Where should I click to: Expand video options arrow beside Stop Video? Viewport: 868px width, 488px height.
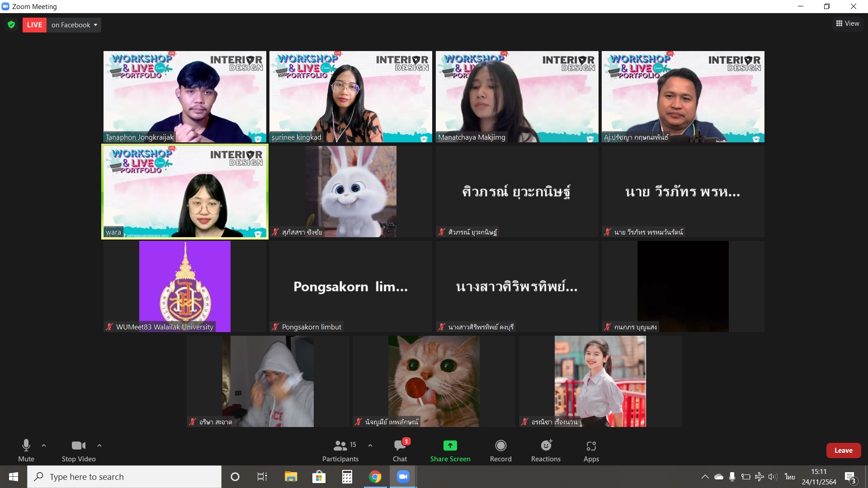(x=99, y=446)
